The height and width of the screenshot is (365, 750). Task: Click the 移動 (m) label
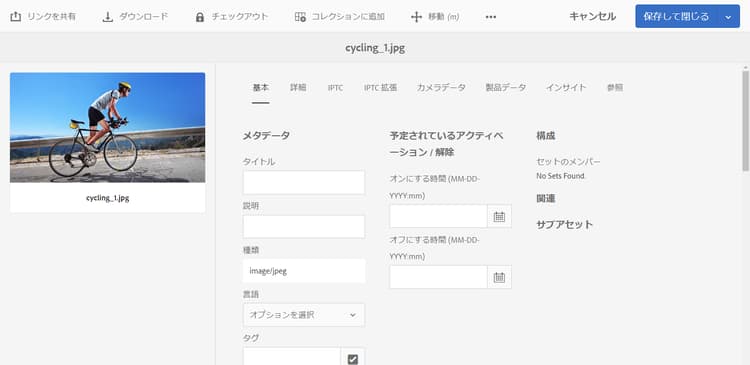[x=443, y=17]
